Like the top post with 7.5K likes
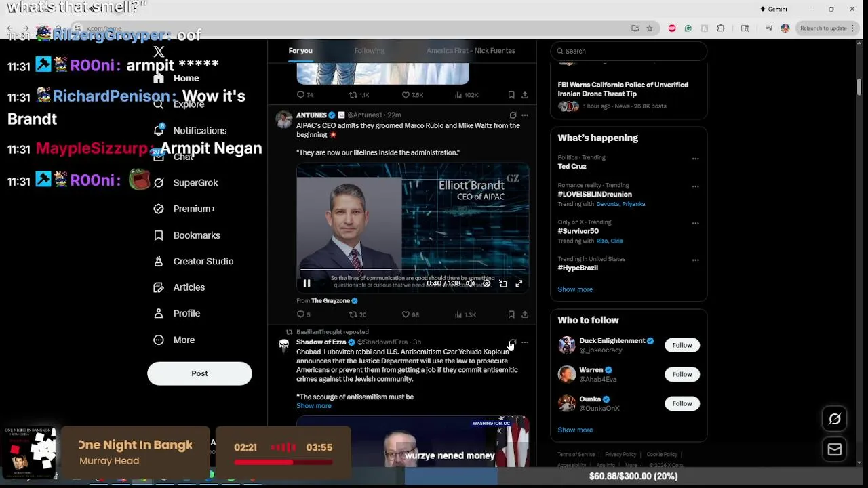 (412, 95)
